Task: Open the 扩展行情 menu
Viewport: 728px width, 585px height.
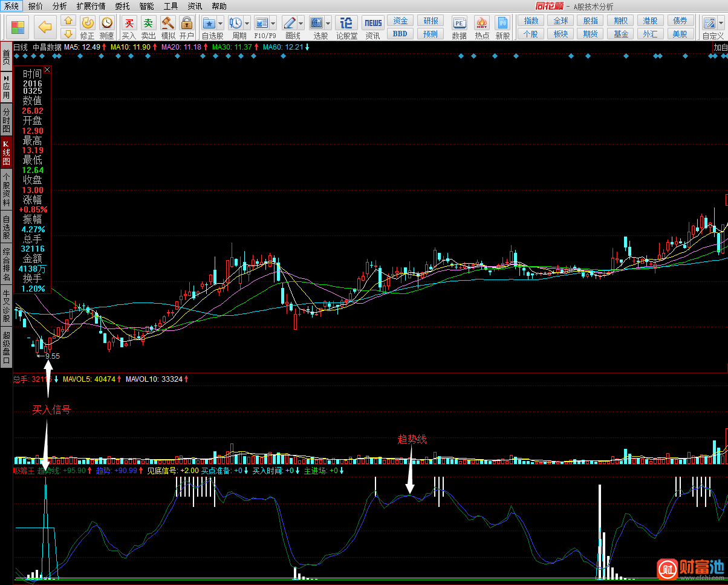Action: tap(91, 6)
